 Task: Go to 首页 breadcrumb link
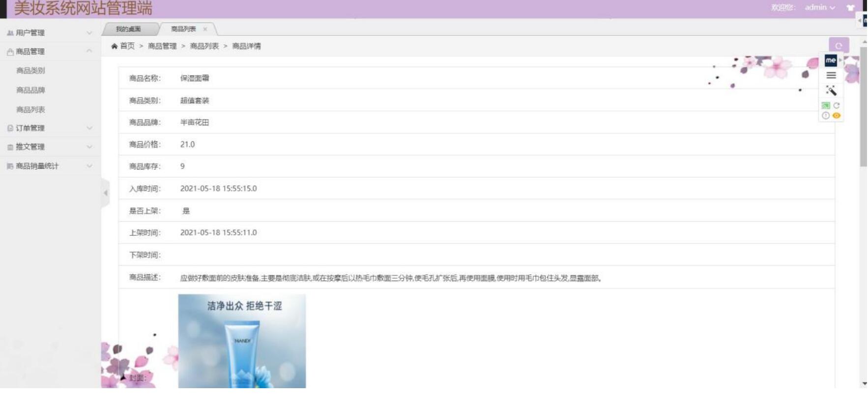pyautogui.click(x=127, y=46)
